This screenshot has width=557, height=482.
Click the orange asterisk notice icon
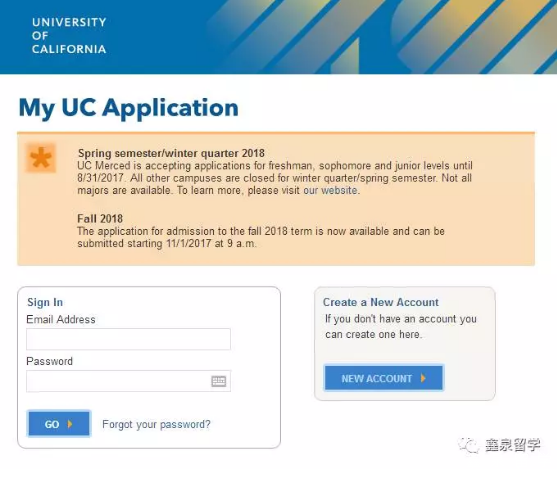click(41, 158)
